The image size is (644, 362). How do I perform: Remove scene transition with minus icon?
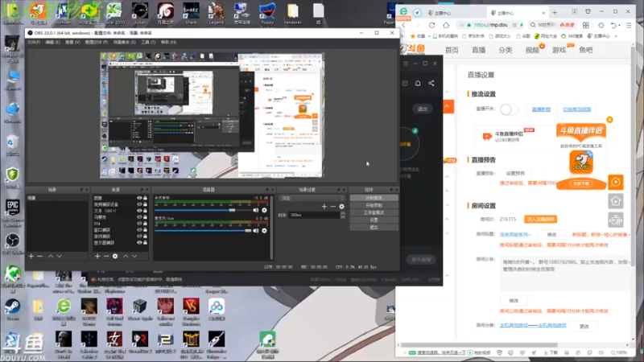click(333, 207)
